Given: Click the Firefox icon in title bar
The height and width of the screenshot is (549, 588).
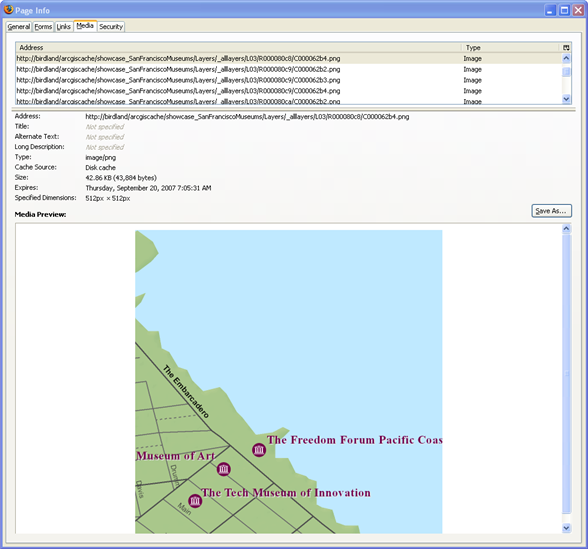Looking at the screenshot, I should click(9, 9).
